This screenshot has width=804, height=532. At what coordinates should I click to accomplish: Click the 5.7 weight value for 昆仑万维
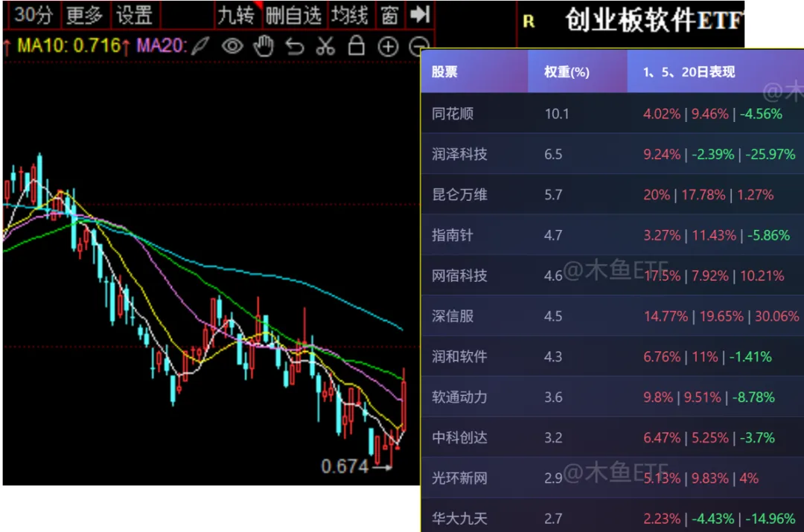tap(552, 195)
